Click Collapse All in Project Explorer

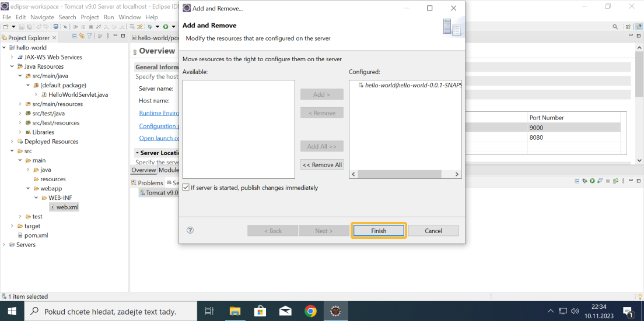pyautogui.click(x=74, y=36)
